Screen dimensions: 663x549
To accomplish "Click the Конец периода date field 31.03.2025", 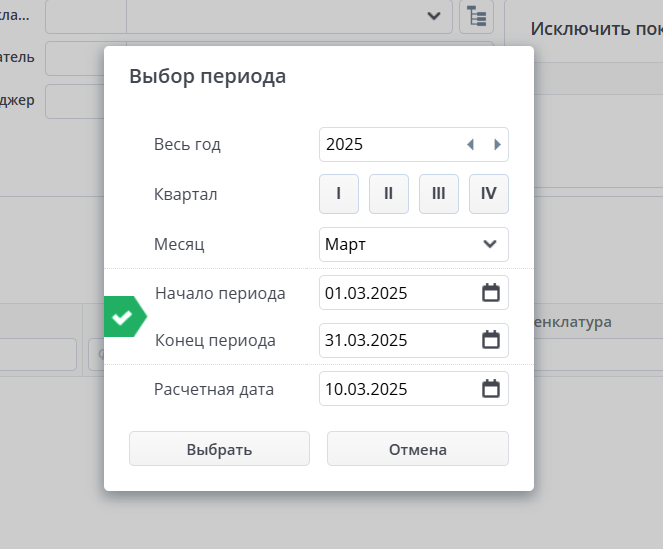I will [395, 340].
